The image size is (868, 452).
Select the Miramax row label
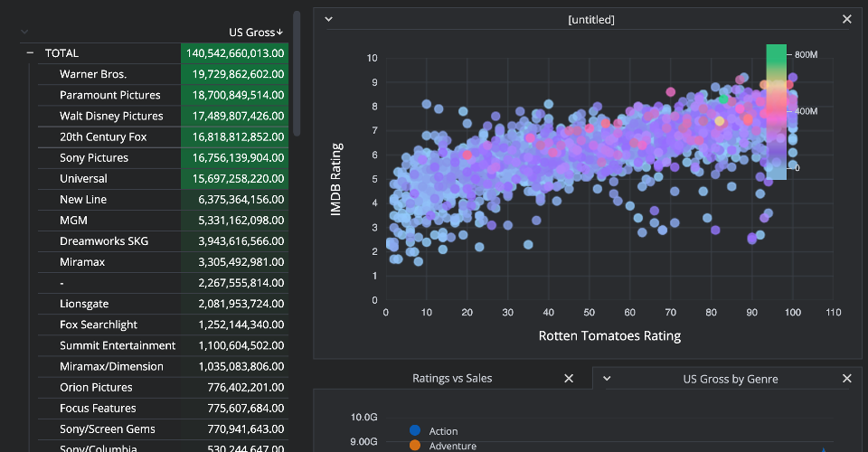coord(82,262)
